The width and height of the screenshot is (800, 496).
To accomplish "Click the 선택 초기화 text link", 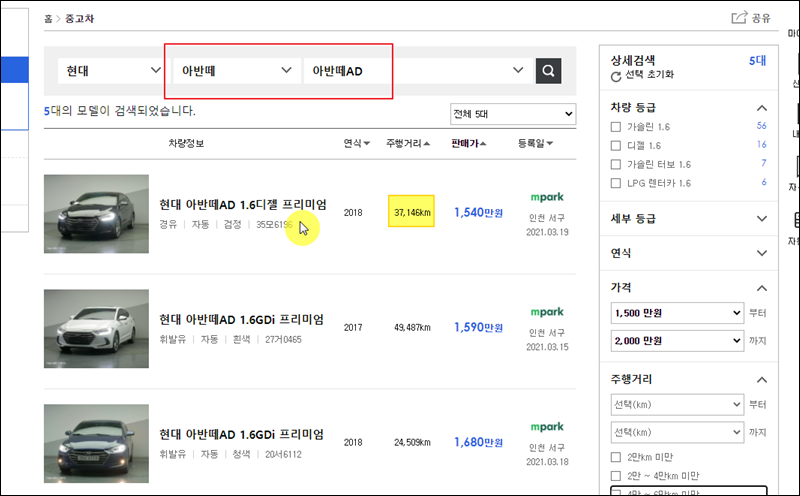I will point(649,75).
